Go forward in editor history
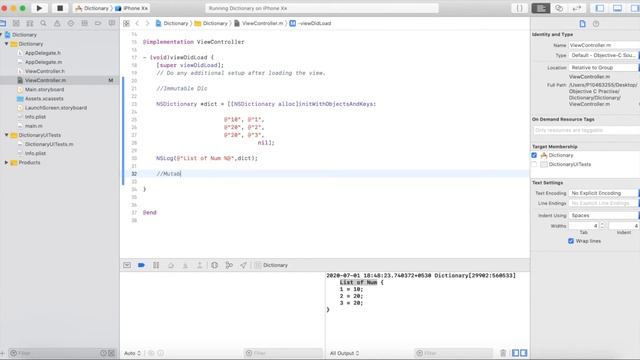This screenshot has width=640, height=360. (147, 23)
